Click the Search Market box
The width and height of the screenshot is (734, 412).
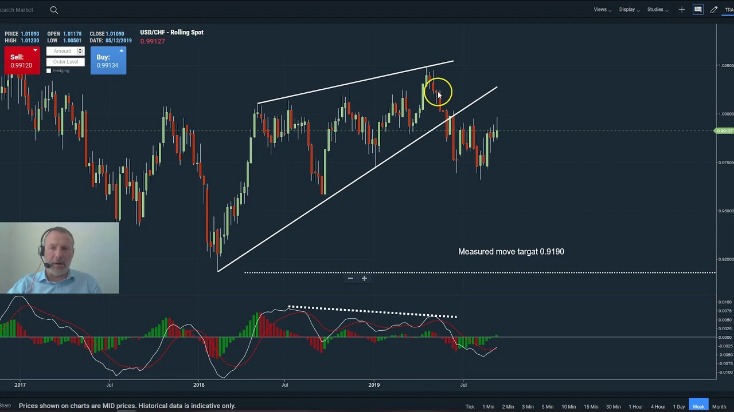pos(22,10)
